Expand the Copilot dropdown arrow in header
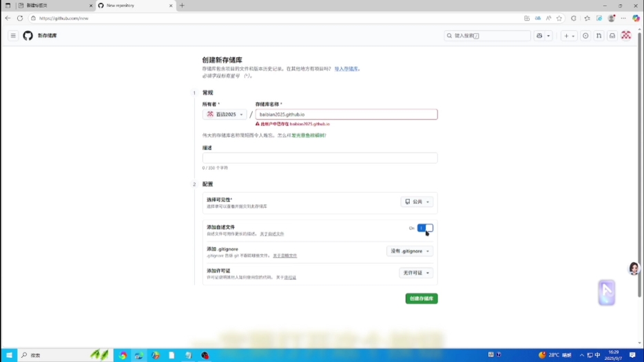This screenshot has height=362, width=644. tap(548, 36)
